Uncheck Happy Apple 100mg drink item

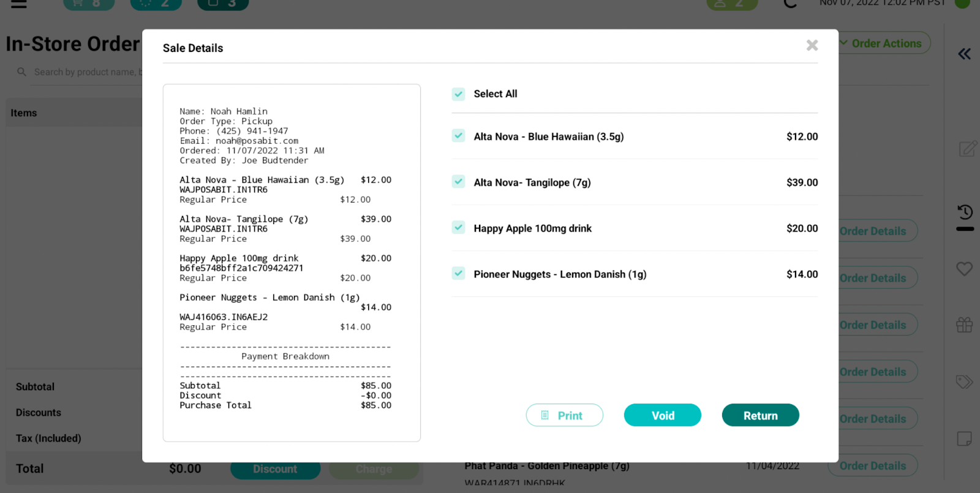(x=458, y=228)
